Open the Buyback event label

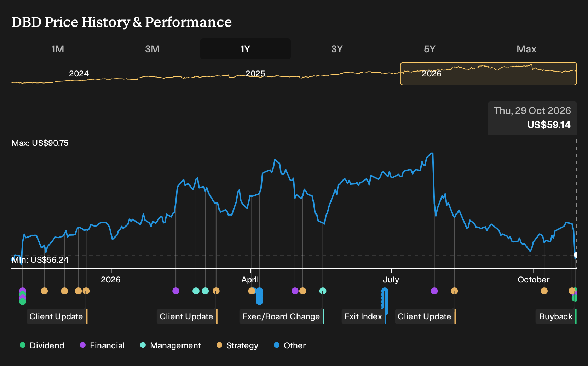[x=556, y=316]
